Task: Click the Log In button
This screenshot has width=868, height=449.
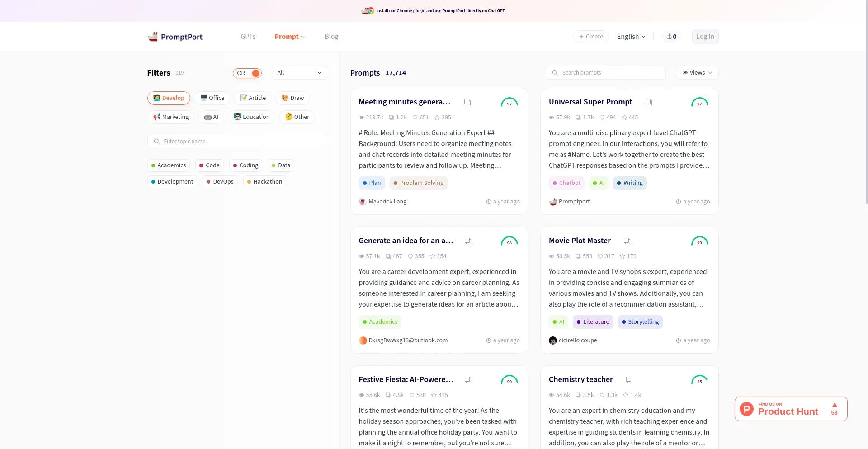Action: click(705, 37)
